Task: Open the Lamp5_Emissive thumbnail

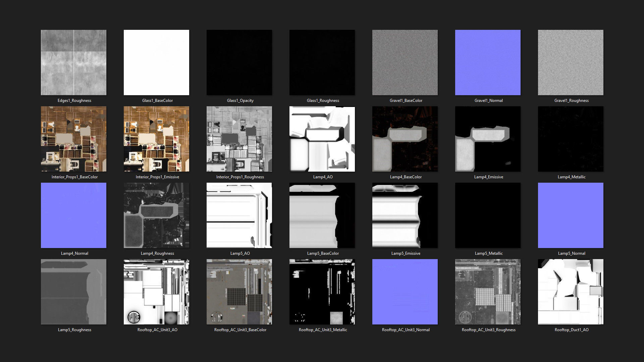Action: tap(405, 215)
